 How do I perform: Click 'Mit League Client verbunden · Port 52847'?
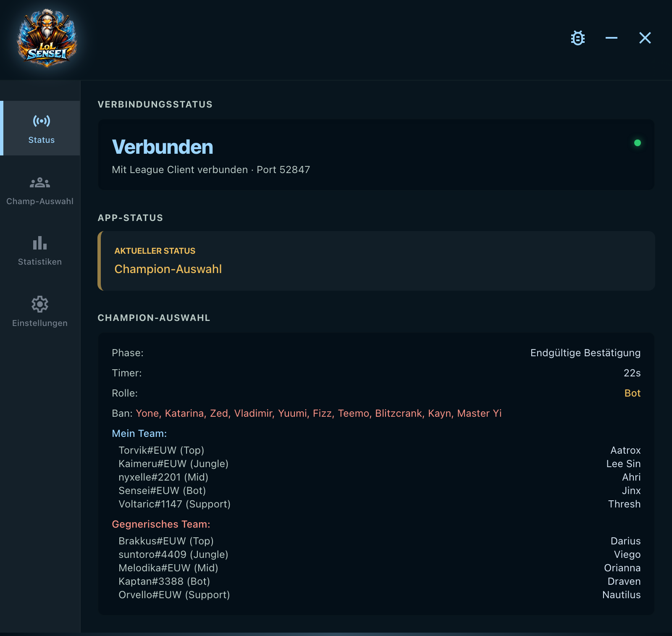[211, 170]
